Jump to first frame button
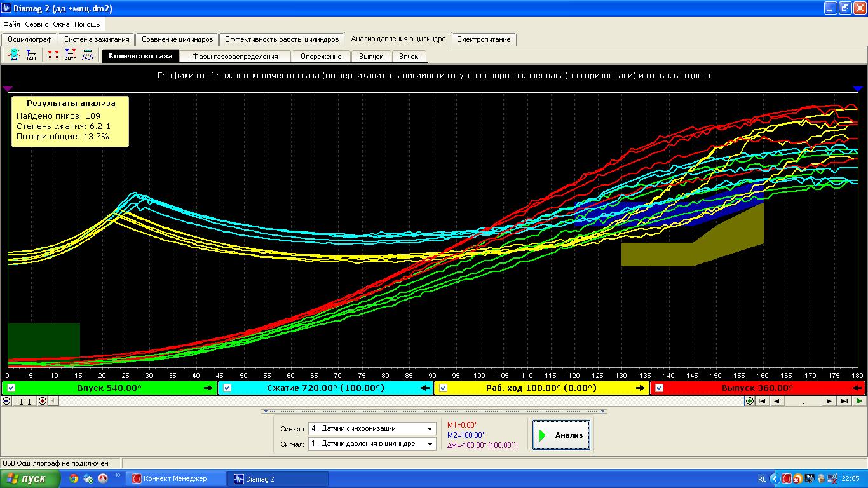The height and width of the screenshot is (488, 868). pos(762,401)
